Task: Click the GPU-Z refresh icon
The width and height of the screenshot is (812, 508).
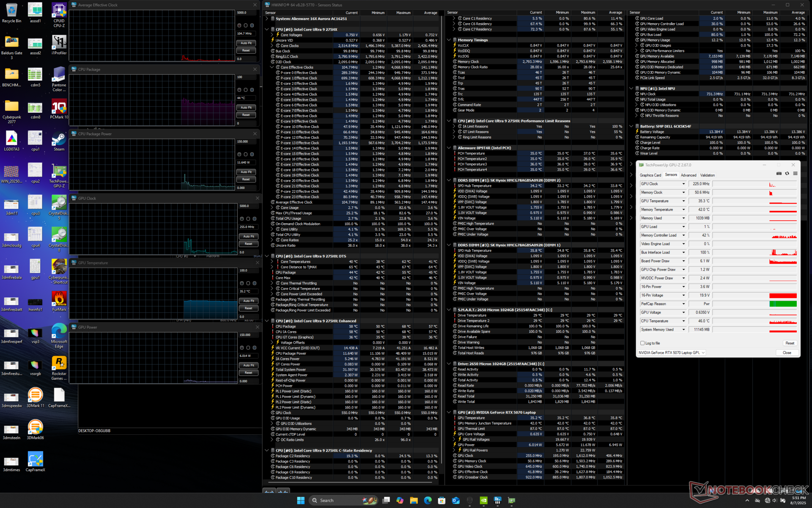Action: [x=787, y=174]
